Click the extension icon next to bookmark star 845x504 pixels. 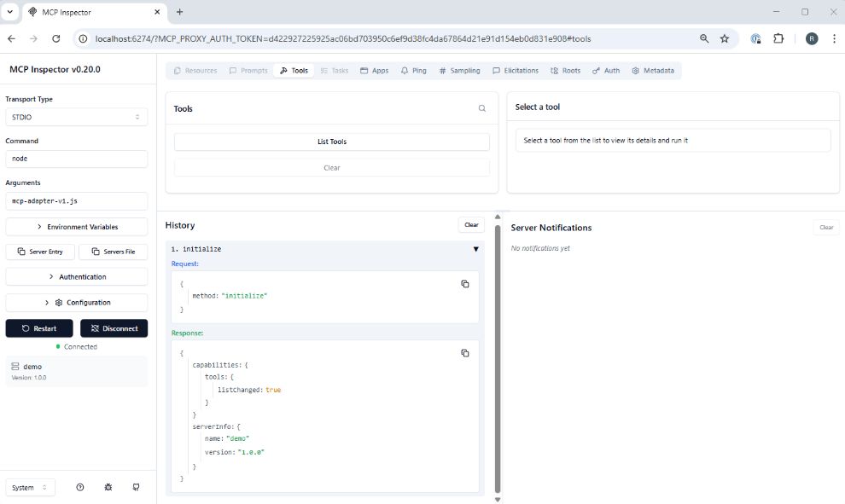[755, 38]
